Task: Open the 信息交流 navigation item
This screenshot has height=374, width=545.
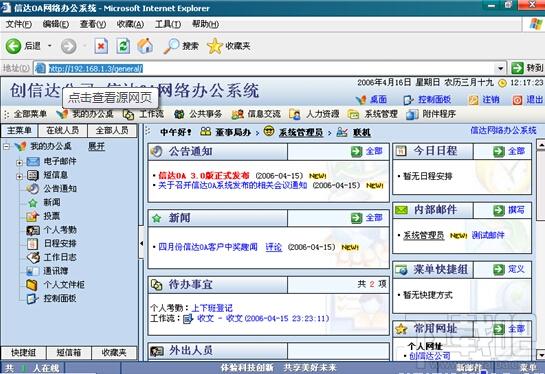Action: pyautogui.click(x=256, y=114)
